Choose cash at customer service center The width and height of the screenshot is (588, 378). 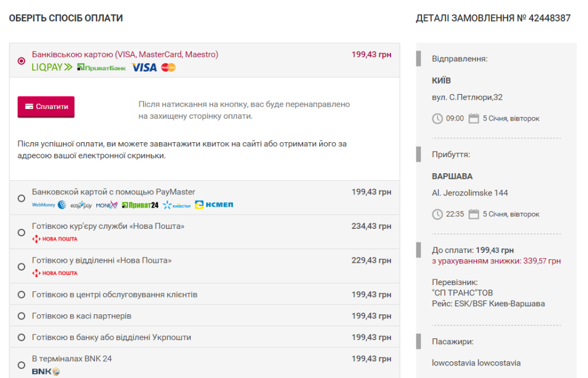tap(21, 294)
